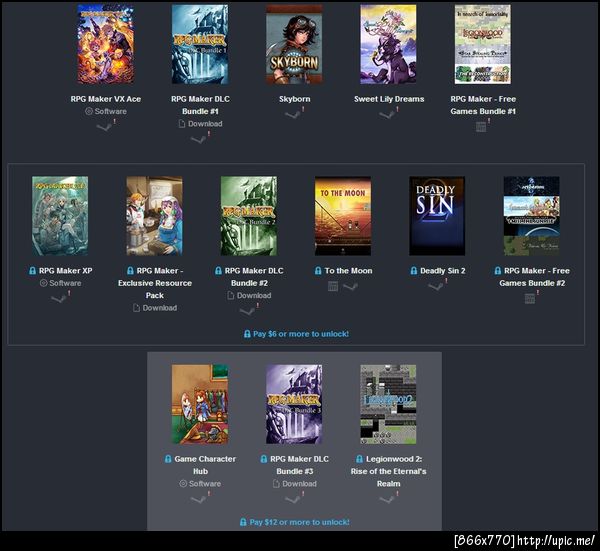Click the Download label under DLC Bundle #3
Viewport: 600px width, 551px height.
pos(299,484)
